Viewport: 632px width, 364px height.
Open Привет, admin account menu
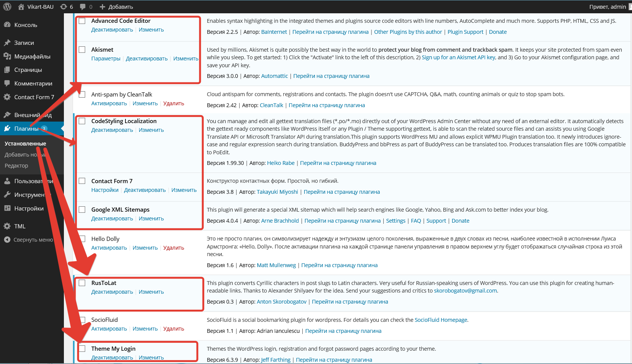tap(608, 7)
